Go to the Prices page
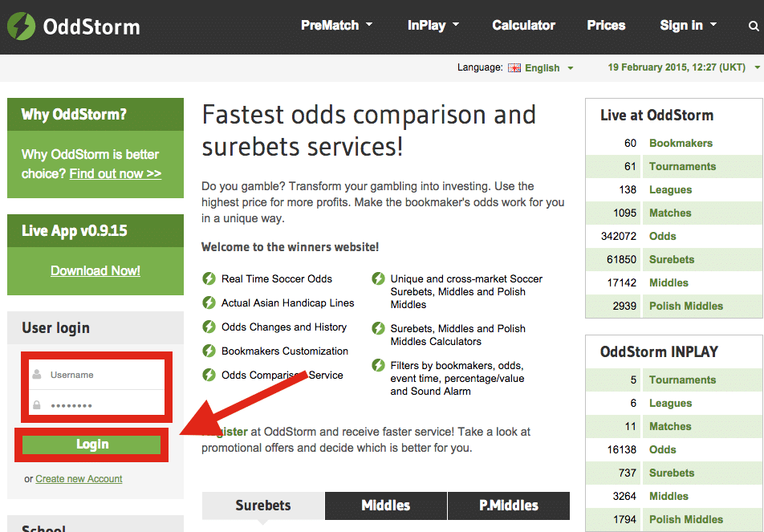764x532 pixels. [606, 26]
